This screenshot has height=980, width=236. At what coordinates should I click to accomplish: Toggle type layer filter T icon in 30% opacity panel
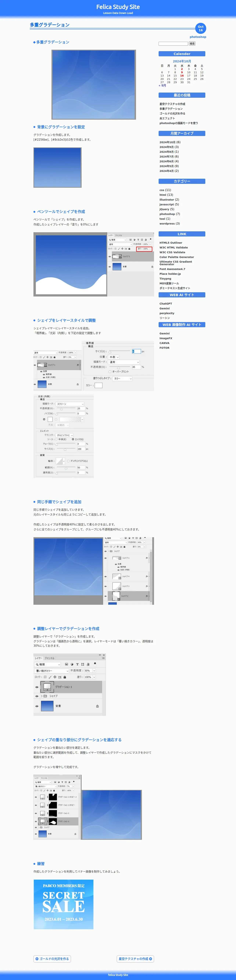coord(77,664)
